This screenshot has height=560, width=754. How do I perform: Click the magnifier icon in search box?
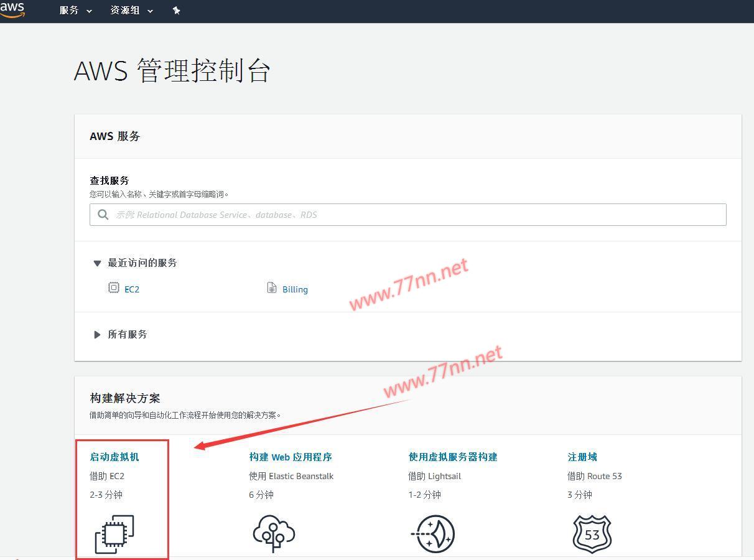[103, 215]
